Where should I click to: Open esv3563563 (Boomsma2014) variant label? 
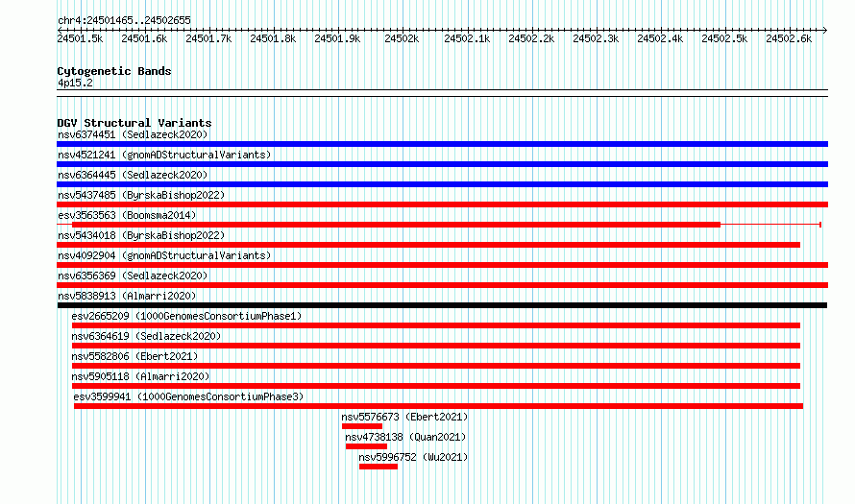127,215
